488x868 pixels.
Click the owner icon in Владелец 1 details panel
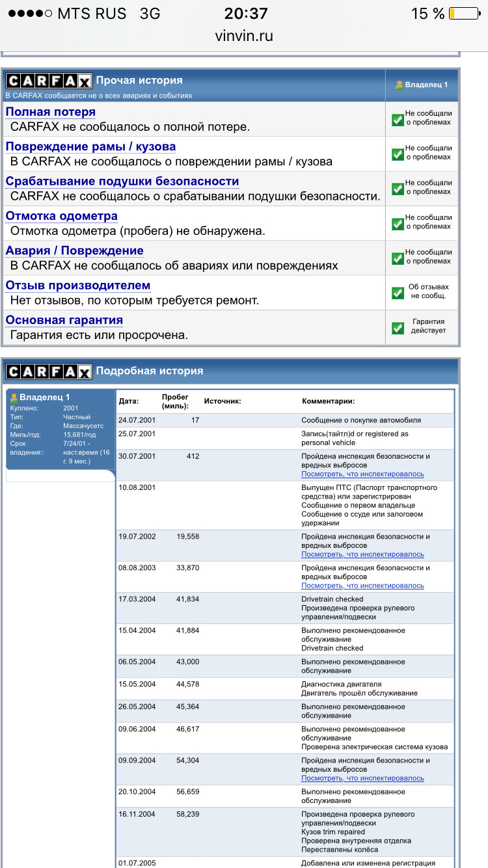click(14, 397)
